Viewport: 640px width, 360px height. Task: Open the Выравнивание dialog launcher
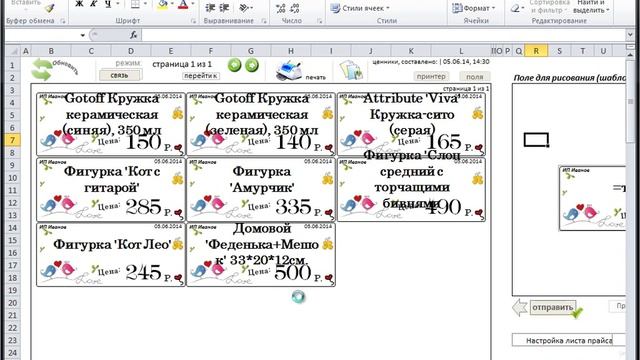point(264,21)
